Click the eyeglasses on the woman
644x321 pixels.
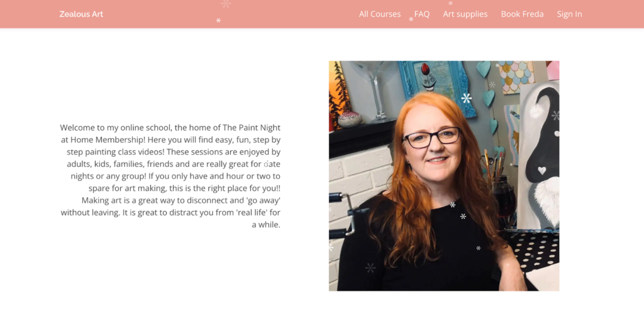pos(432,138)
